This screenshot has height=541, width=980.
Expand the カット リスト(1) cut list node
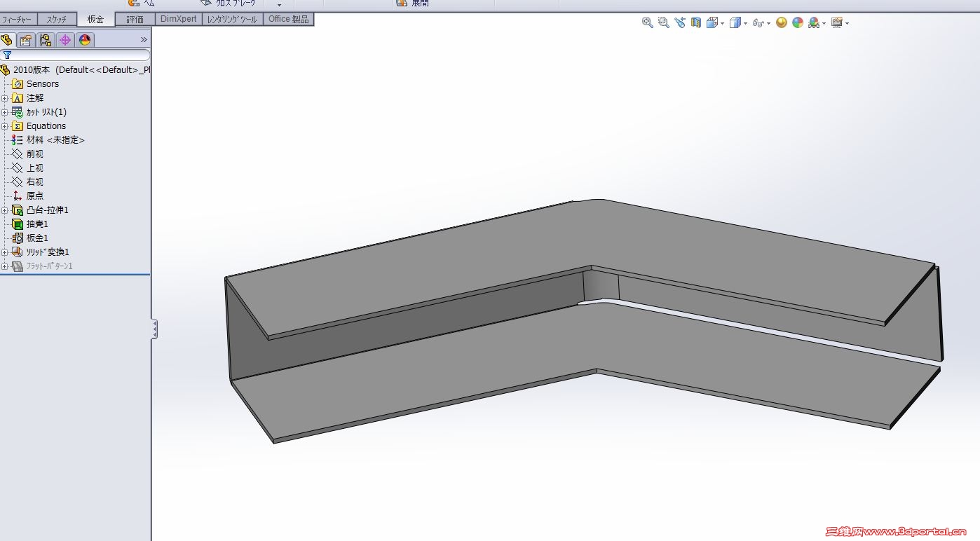pyautogui.click(x=4, y=112)
